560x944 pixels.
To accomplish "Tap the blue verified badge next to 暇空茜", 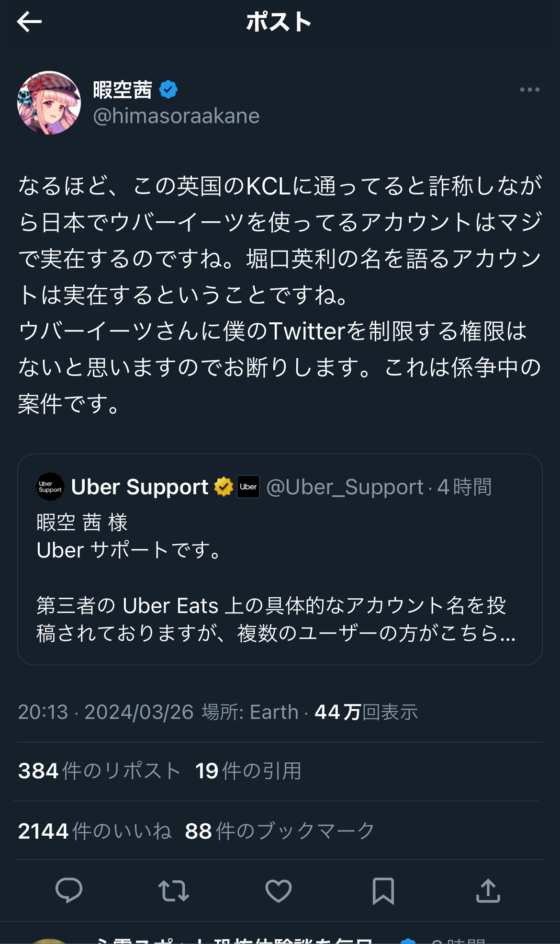I will [x=168, y=90].
